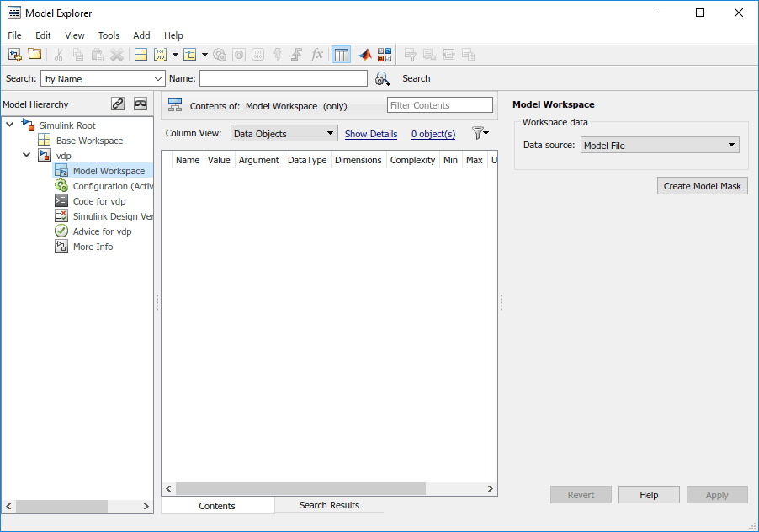
Task: Open the Column View Data Objects dropdown
Action: click(284, 134)
